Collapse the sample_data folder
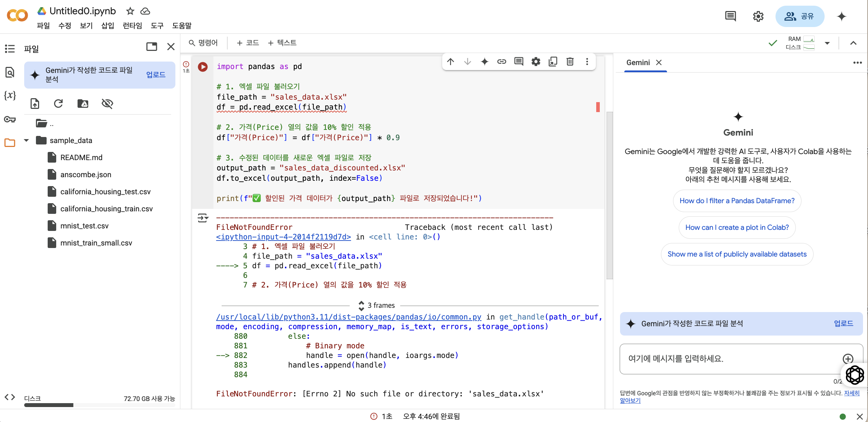The height and width of the screenshot is (422, 868). (x=26, y=140)
